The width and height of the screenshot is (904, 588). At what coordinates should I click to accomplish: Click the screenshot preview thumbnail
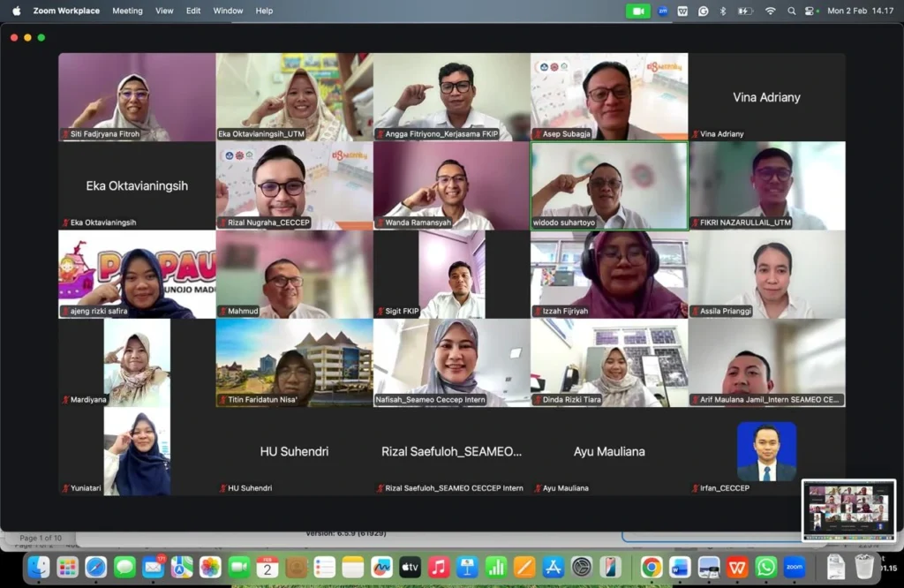[848, 510]
